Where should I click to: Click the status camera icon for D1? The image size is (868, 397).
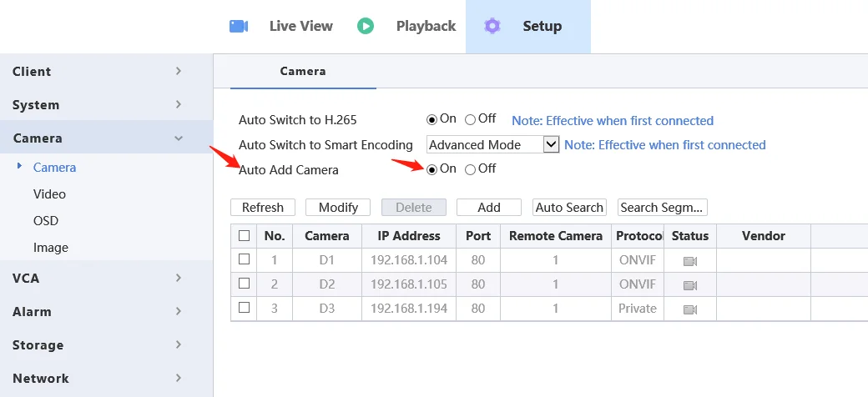690,261
